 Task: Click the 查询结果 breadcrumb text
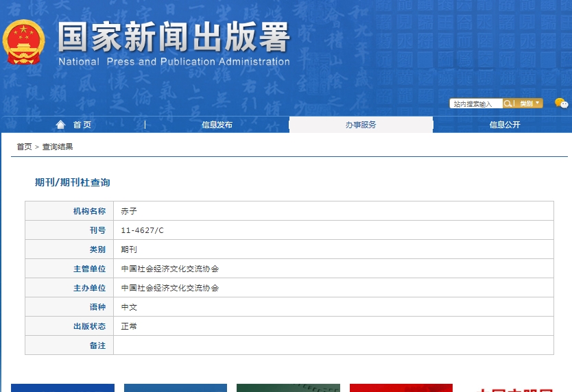[58, 147]
